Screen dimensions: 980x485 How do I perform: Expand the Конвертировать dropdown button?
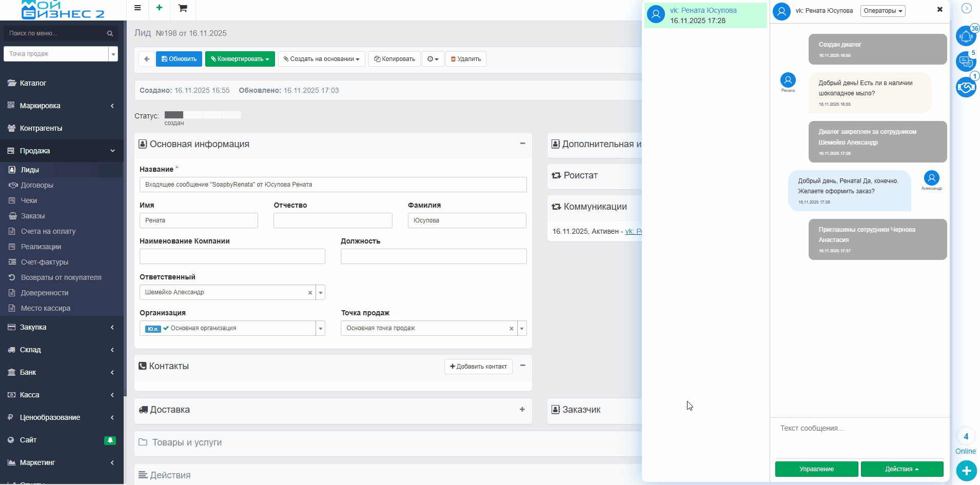pos(240,59)
